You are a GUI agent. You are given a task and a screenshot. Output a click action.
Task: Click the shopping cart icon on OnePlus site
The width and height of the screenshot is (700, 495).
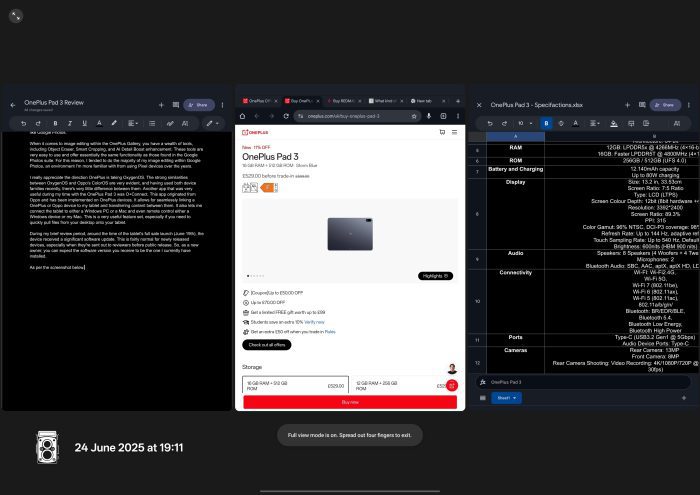(x=441, y=131)
